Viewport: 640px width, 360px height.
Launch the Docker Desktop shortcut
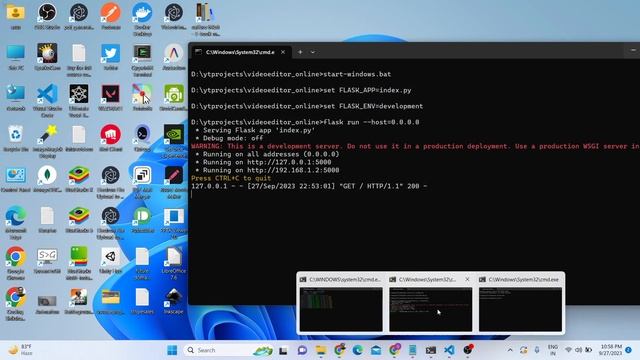(142, 18)
